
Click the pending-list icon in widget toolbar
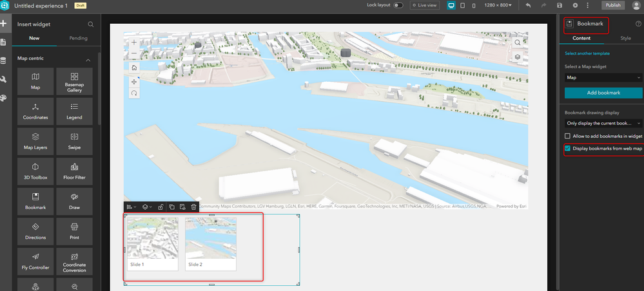coord(183,207)
